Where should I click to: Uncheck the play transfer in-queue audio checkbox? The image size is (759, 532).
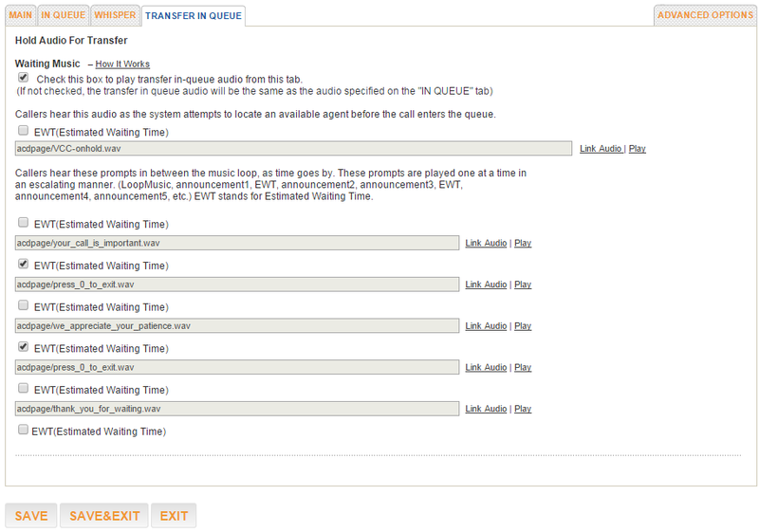(23, 78)
